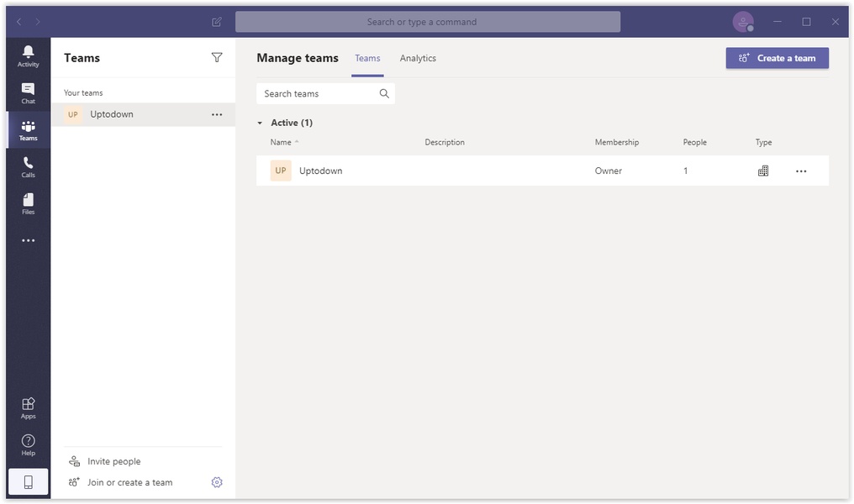Open more options for Uptodown in sidebar
854x504 pixels.
click(217, 114)
